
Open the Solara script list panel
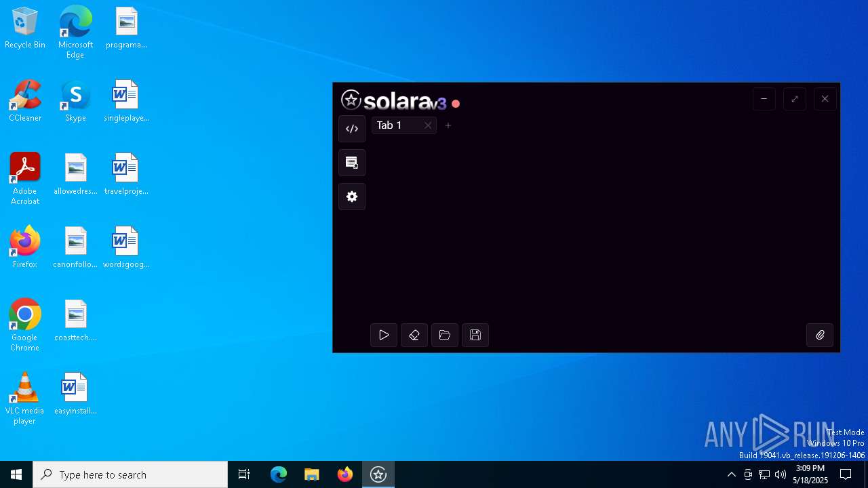coord(352,163)
